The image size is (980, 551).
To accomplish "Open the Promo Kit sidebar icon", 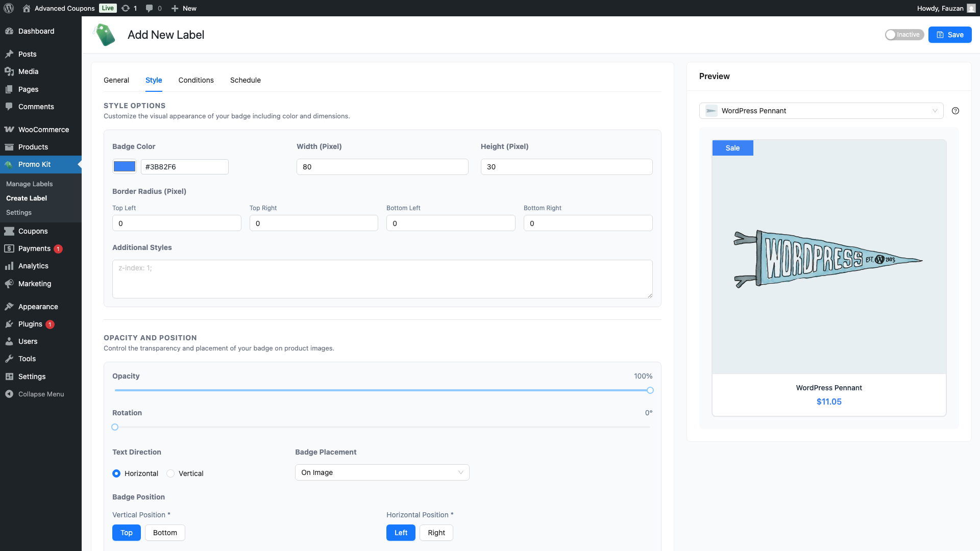I will coord(9,164).
